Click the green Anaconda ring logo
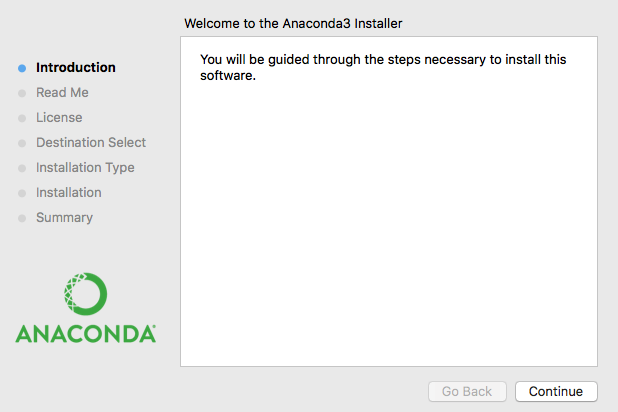Viewport: 618px width, 412px height. coord(86,294)
